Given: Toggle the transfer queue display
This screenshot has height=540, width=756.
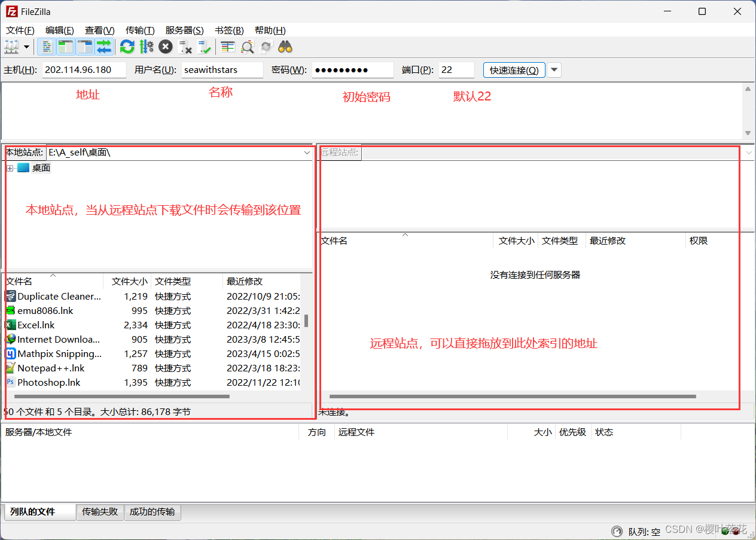Looking at the screenshot, I should [x=104, y=47].
